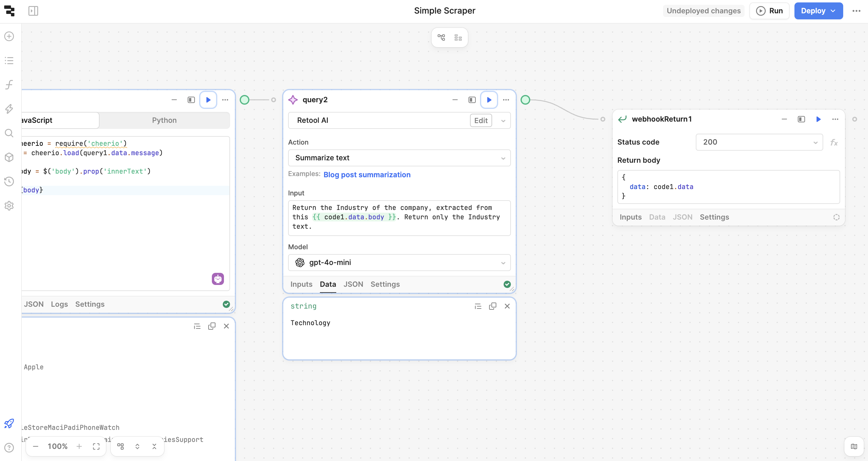
Task: Switch canvas to list layout view
Action: coord(458,38)
